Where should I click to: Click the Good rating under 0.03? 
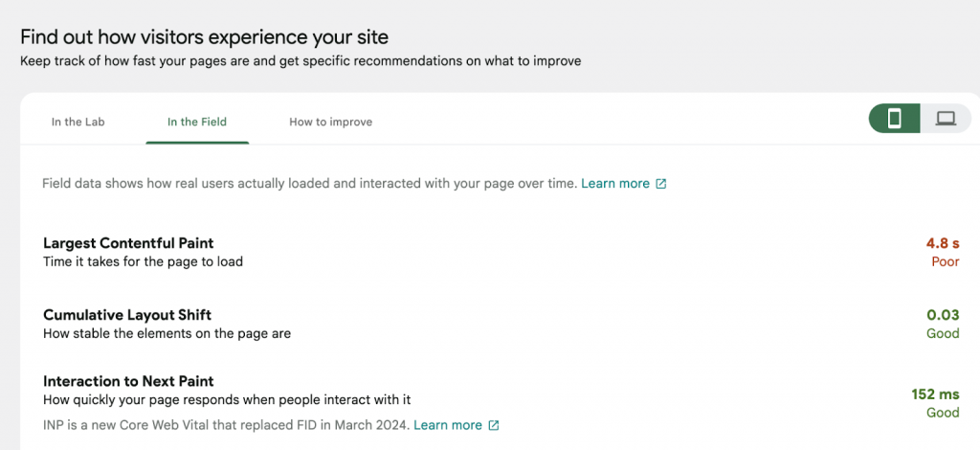coord(943,334)
